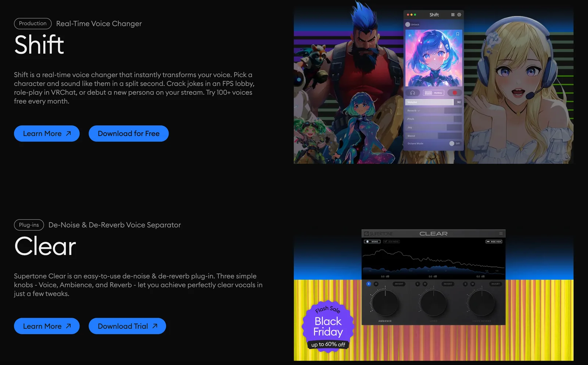Enable Eco Mode in the Clear plugin
Viewport: 588px width, 365px height.
pyautogui.click(x=391, y=241)
